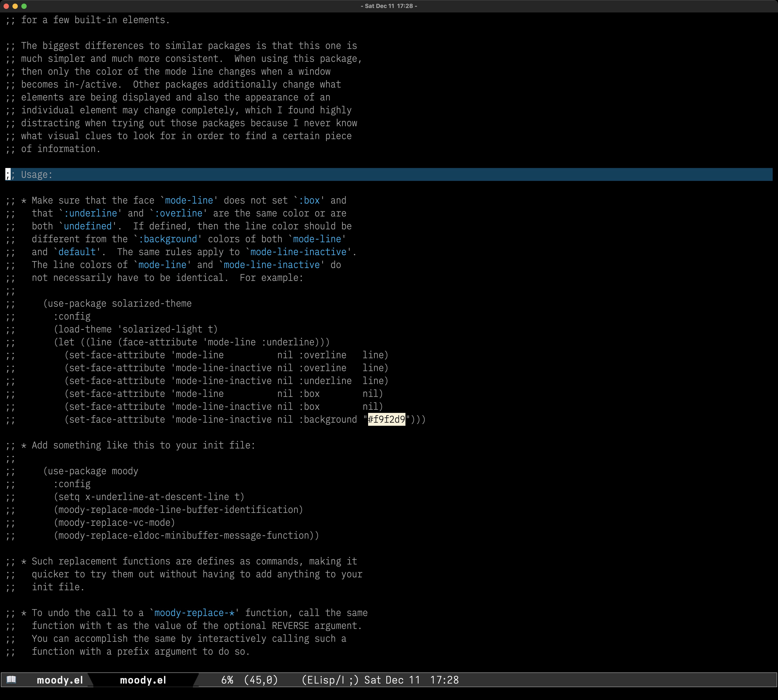The image size is (778, 700).
Task: Click the for a few built-in elements. line
Action: point(88,20)
